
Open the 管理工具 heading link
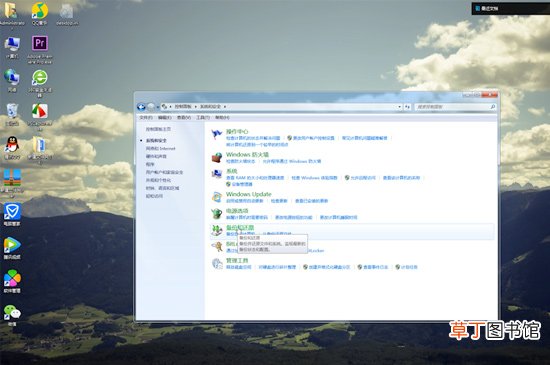click(237, 261)
